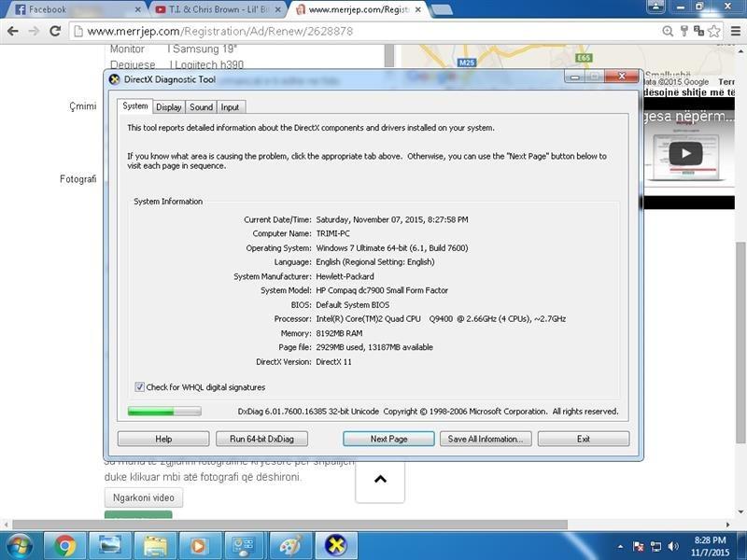Screen dimensions: 747x560
Task: Click the saved password key icon
Action: tap(684, 32)
